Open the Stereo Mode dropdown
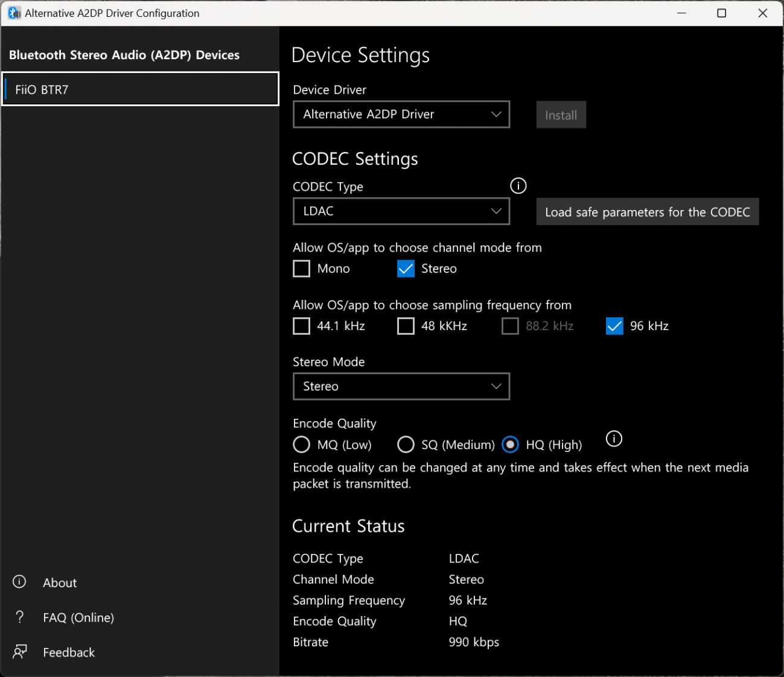Image resolution: width=784 pixels, height=677 pixels. click(x=401, y=386)
